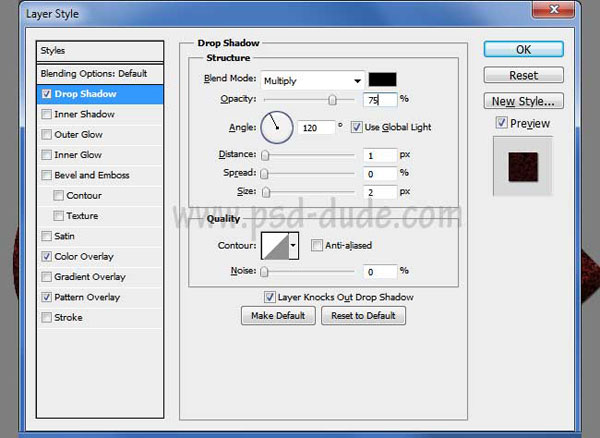Click the Distance slider handle
600x438 pixels.
[x=265, y=155]
